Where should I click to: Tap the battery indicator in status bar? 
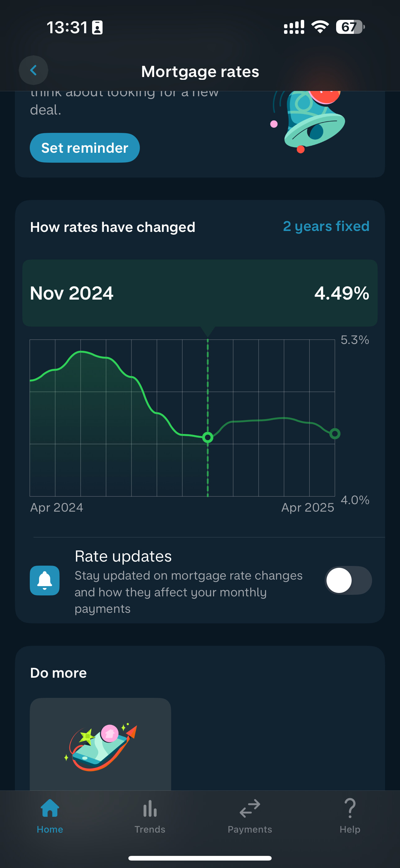[x=350, y=27]
